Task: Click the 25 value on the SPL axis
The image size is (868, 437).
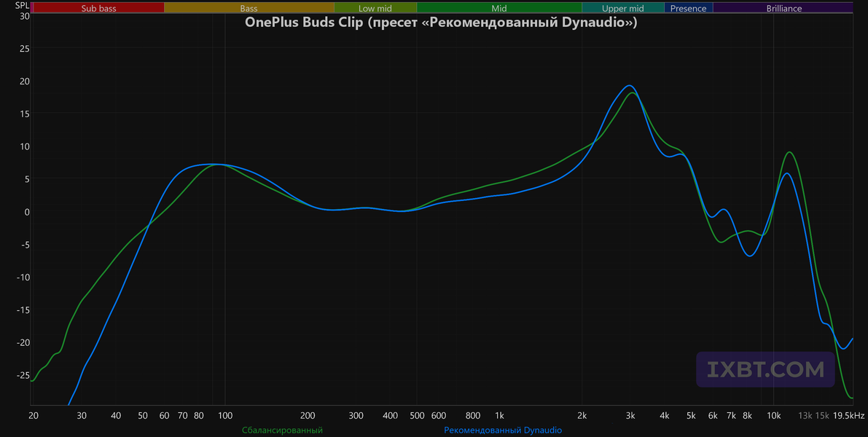Action: click(24, 49)
